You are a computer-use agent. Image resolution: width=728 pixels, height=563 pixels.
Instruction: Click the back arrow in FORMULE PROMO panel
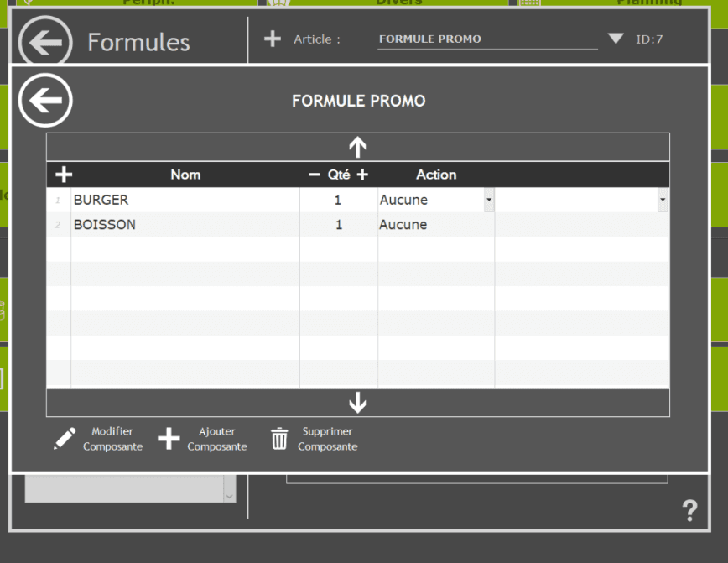coord(45,100)
